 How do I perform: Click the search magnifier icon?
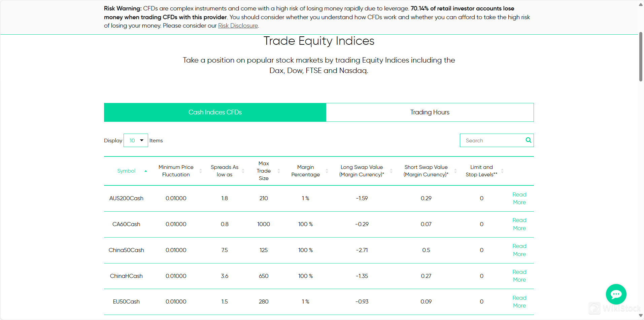click(x=528, y=140)
